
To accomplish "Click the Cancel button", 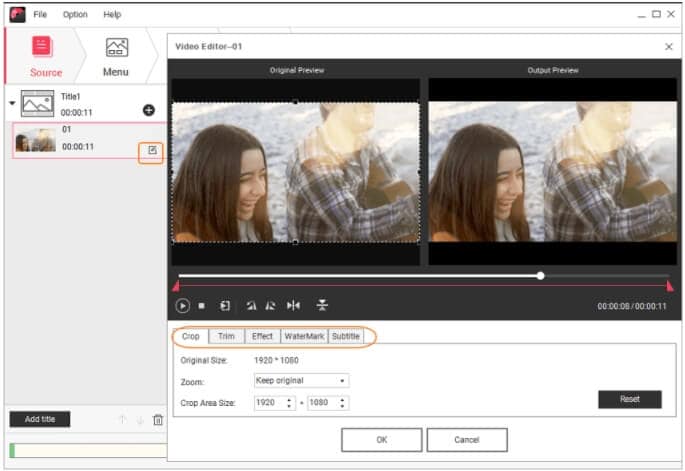I will coord(467,440).
